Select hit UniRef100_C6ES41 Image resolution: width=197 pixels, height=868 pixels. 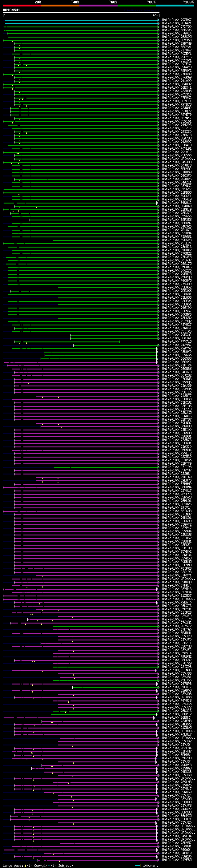176,88
